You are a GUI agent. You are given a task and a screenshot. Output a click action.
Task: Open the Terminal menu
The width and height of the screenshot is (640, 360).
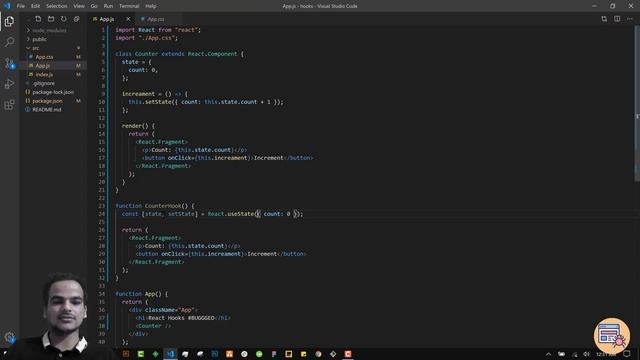129,6
